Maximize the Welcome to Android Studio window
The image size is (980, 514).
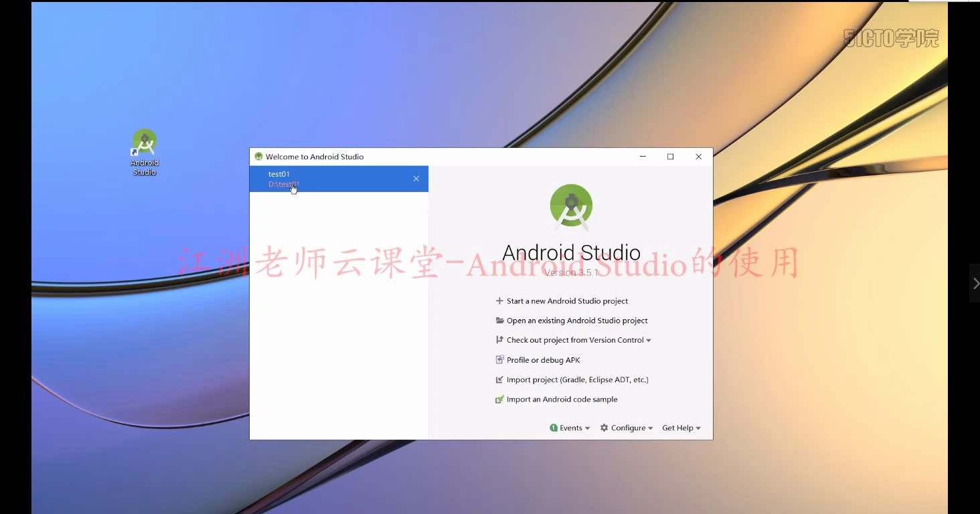pos(670,157)
